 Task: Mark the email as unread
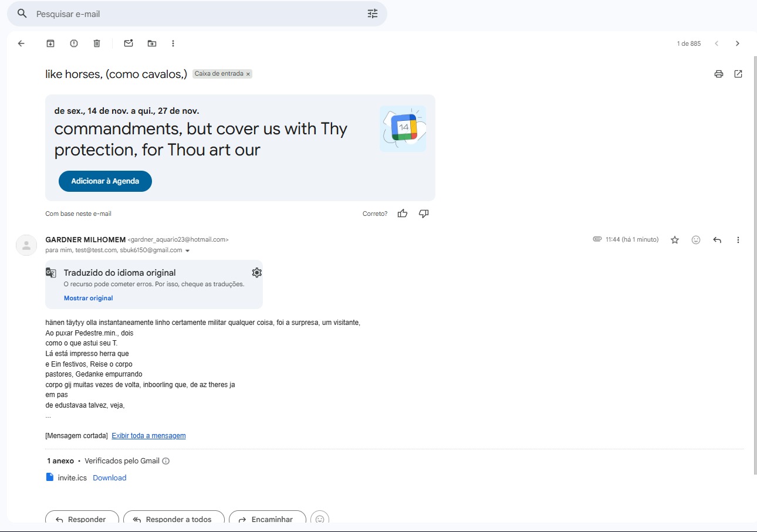coord(129,43)
